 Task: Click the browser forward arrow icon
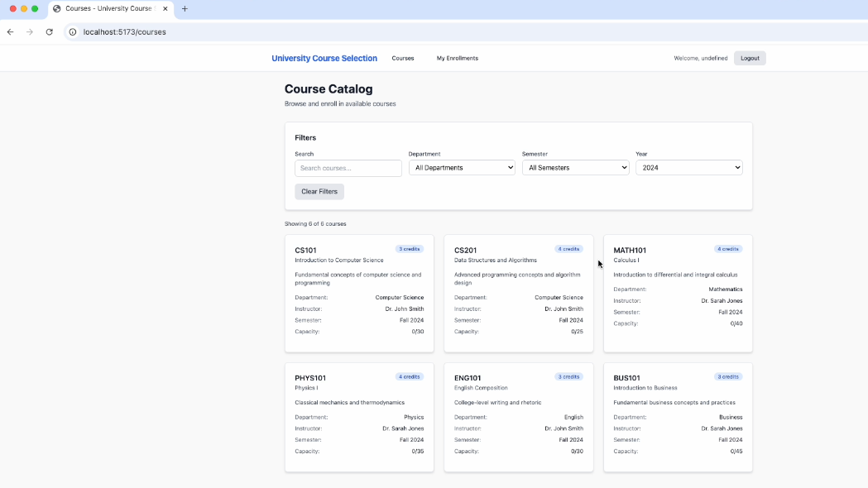click(30, 32)
